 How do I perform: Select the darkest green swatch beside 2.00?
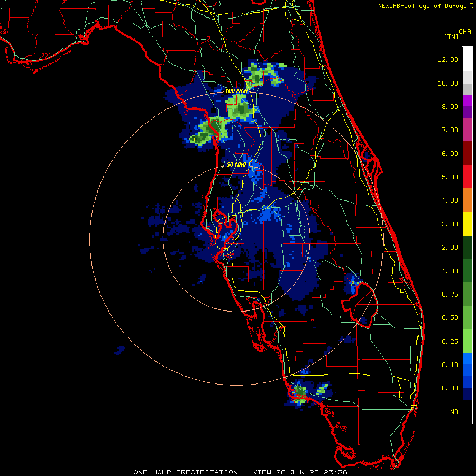467,248
